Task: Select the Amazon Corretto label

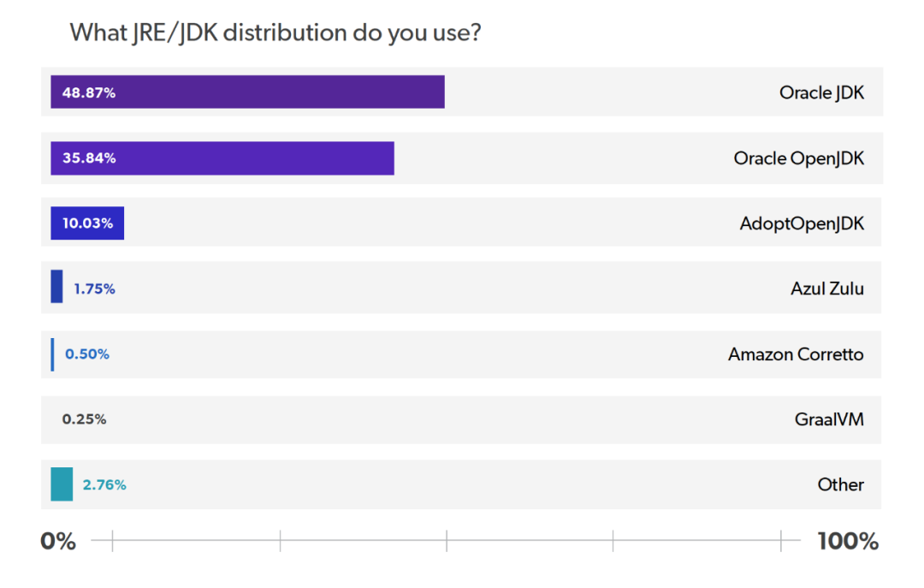Action: coord(796,354)
